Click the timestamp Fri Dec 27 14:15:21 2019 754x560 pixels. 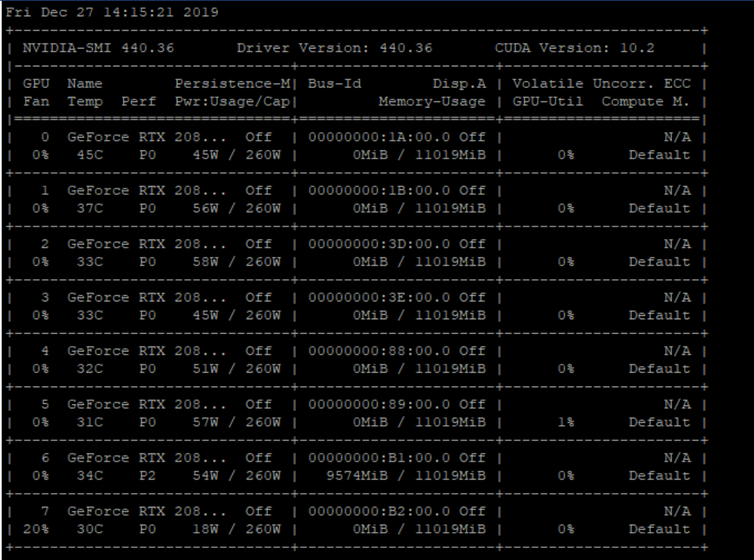(x=112, y=12)
